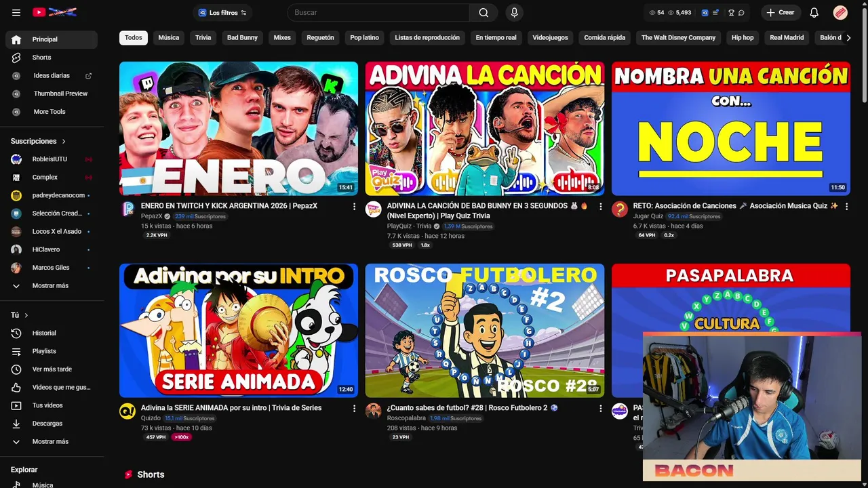Select the Real Madrid filter chip
Image resolution: width=868 pixels, height=488 pixels.
click(x=787, y=38)
